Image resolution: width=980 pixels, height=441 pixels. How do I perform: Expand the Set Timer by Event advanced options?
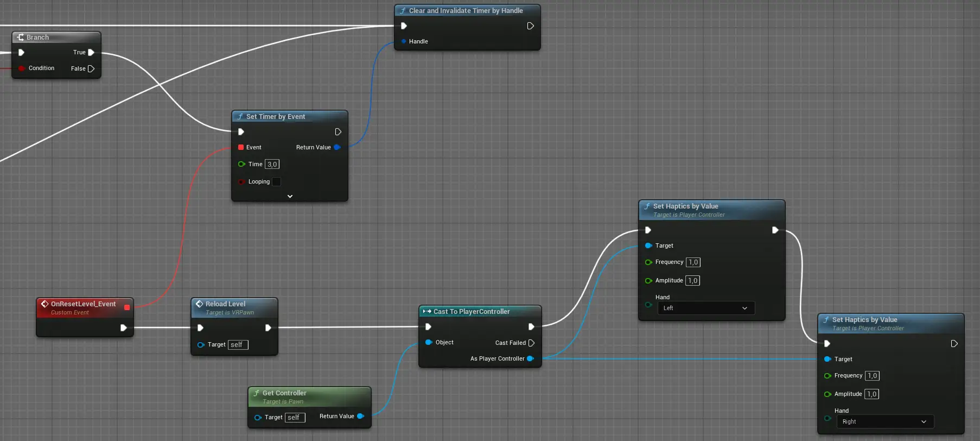pyautogui.click(x=290, y=196)
